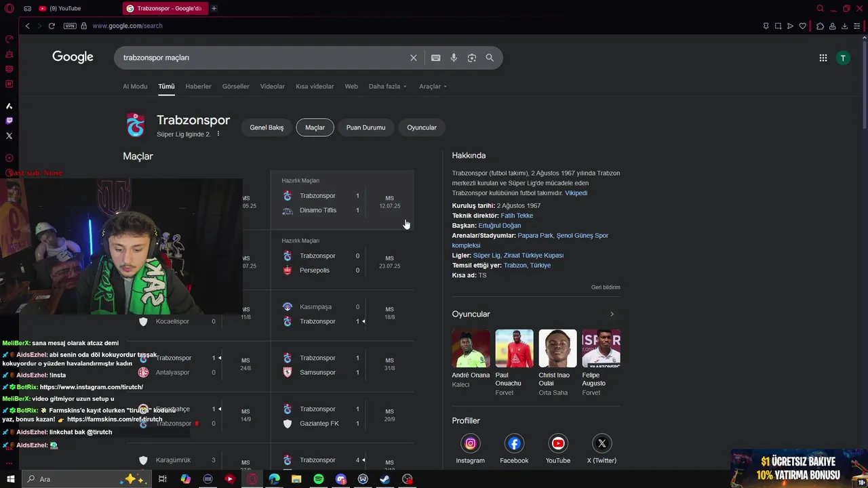Open the Ziraat Türkiye Kupası link
Viewport: 868px width, 488px height.
click(534, 256)
